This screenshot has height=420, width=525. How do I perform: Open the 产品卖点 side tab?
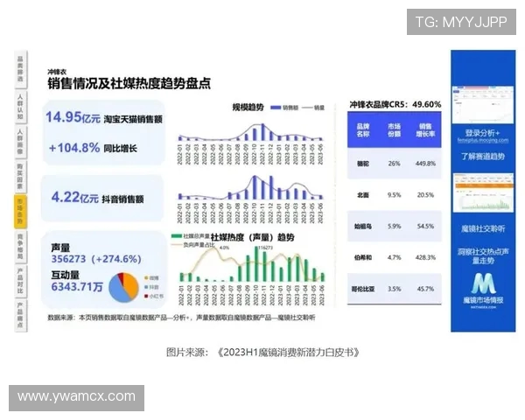tap(20, 315)
